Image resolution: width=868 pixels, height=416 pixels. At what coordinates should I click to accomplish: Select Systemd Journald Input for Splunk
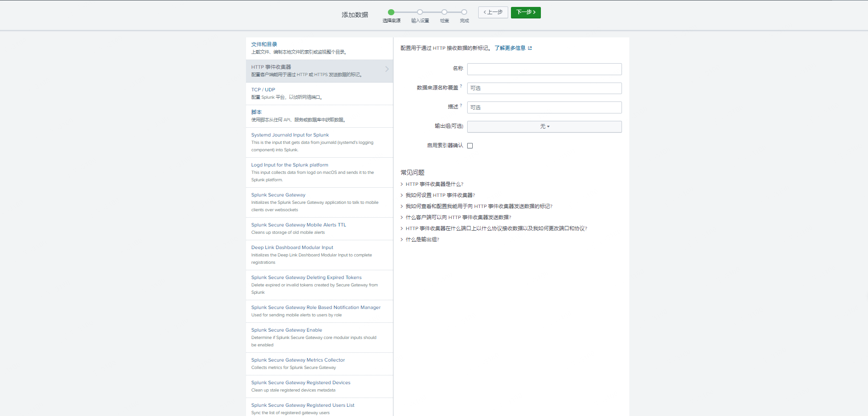[x=290, y=135]
